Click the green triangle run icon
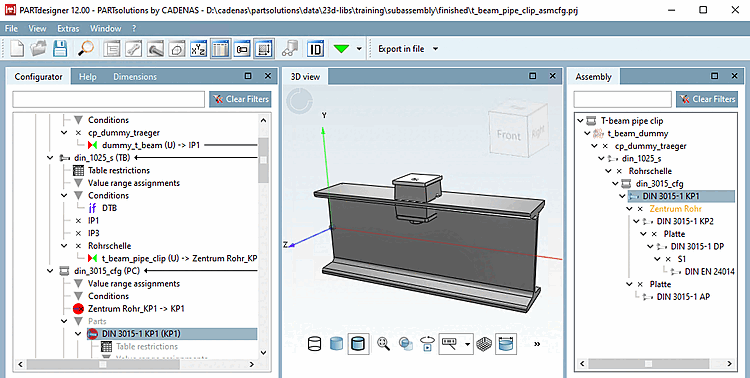This screenshot has height=378, width=750. click(x=342, y=49)
